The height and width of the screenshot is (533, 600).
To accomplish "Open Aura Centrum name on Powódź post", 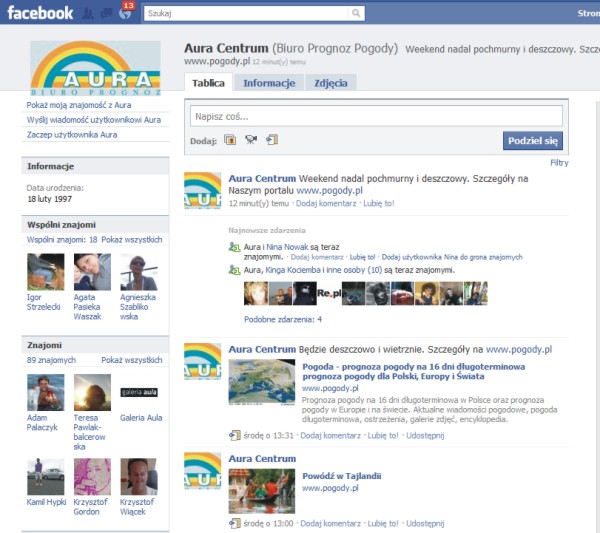I will (x=262, y=458).
